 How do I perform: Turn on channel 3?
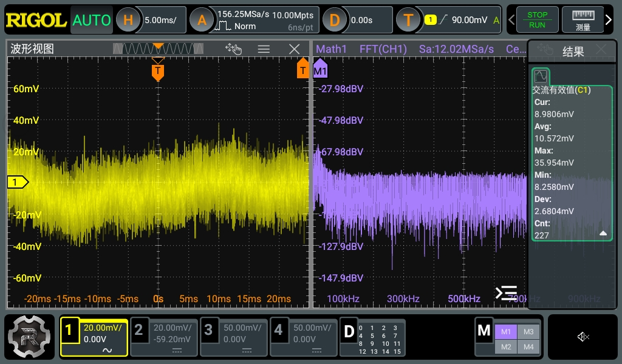[x=234, y=337]
